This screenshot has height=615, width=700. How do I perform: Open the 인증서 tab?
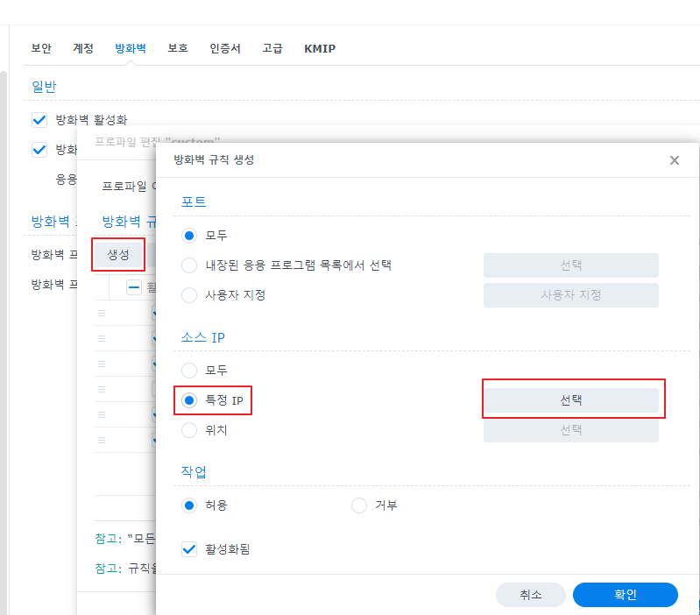pyautogui.click(x=225, y=48)
